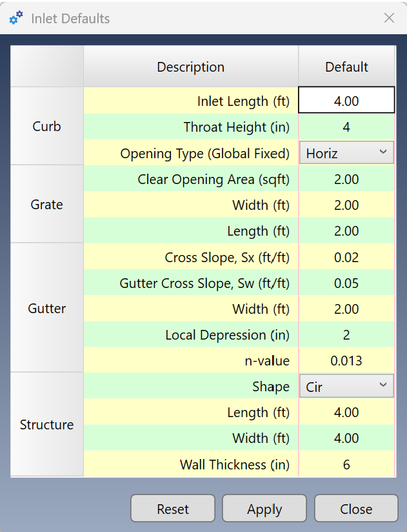Select the Curb Inlet Length value field
407x532 pixels.
(x=346, y=100)
